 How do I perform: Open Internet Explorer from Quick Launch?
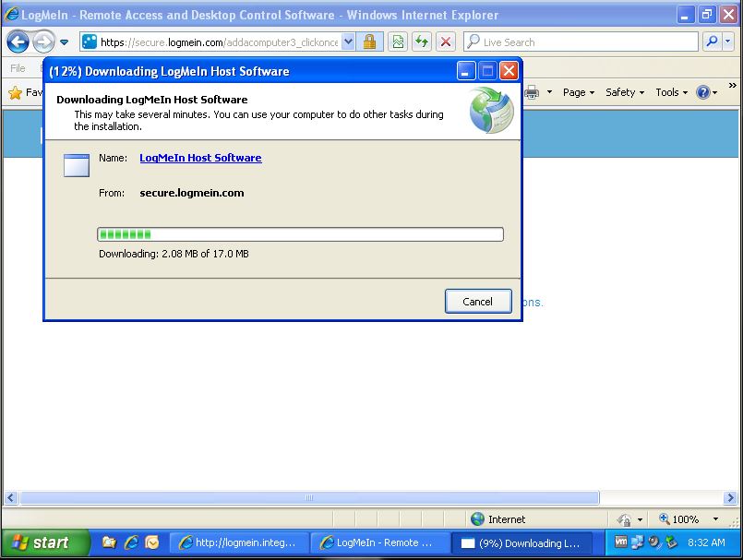(131, 542)
